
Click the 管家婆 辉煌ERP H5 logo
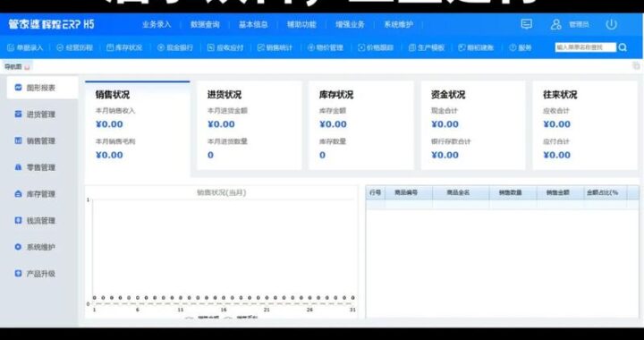click(51, 24)
